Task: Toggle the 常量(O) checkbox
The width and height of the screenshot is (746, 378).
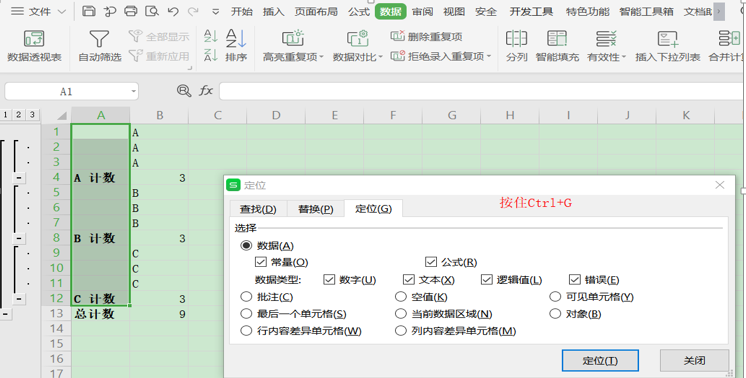Action: click(260, 262)
